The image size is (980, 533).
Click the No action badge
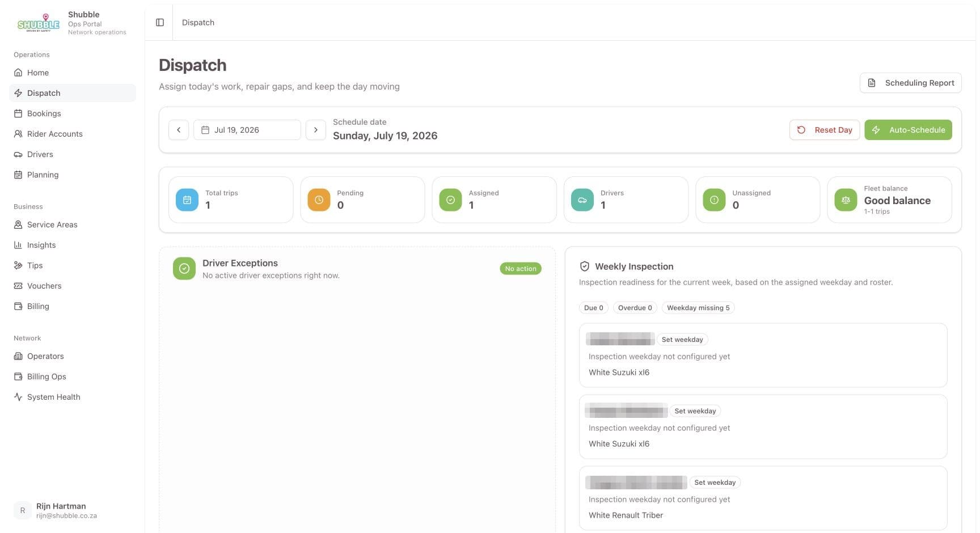click(x=521, y=269)
